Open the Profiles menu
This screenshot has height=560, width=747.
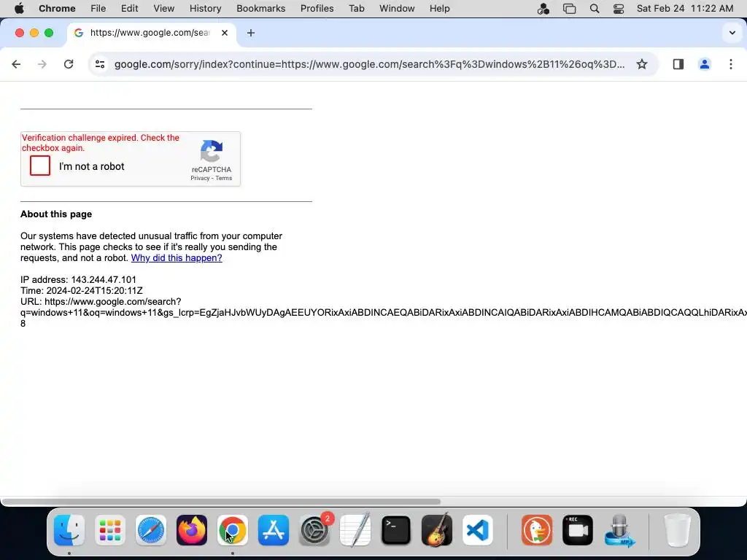tap(317, 8)
